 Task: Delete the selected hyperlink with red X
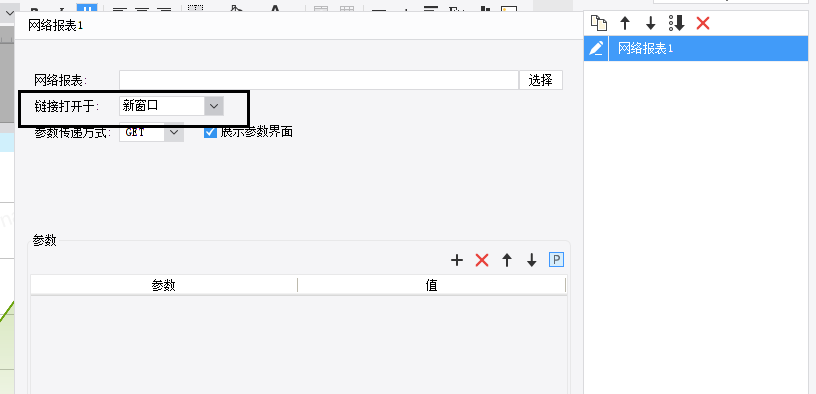[703, 23]
